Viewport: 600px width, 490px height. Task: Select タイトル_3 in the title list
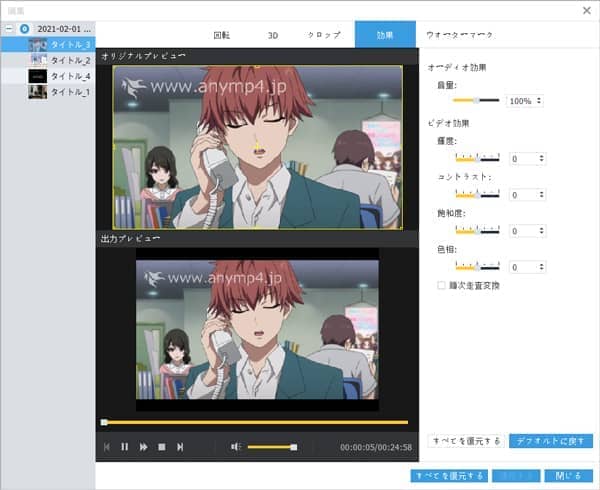(x=48, y=44)
